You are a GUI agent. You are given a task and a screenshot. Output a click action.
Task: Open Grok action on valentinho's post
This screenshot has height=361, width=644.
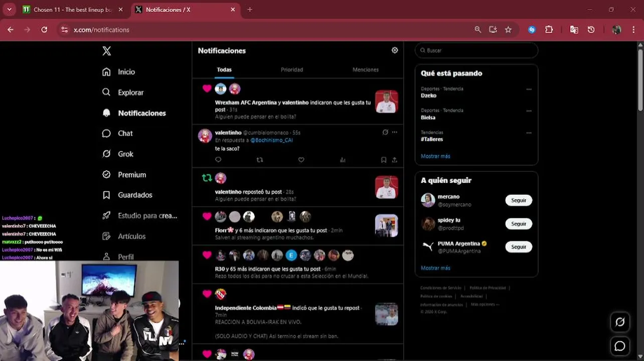tap(385, 132)
